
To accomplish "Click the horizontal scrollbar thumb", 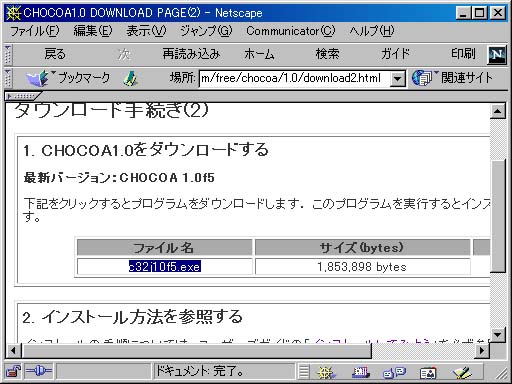I will 197,351.
